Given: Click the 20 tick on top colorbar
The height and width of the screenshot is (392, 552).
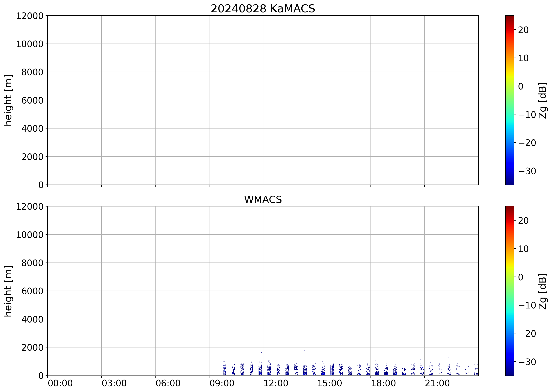Looking at the screenshot, I should point(523,30).
